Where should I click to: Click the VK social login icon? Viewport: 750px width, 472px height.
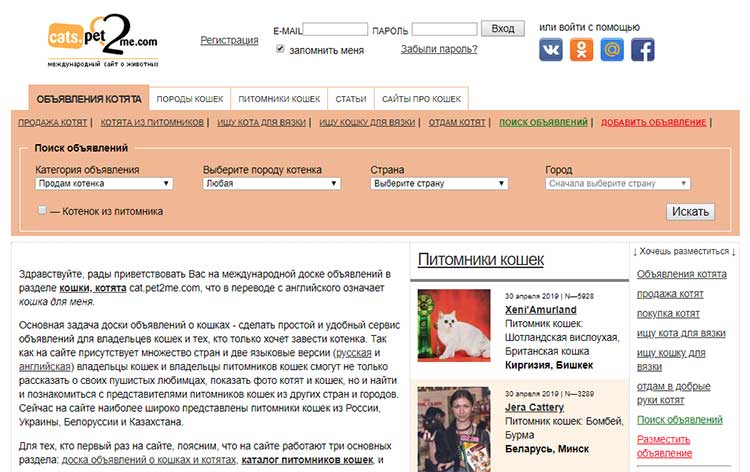[x=551, y=50]
